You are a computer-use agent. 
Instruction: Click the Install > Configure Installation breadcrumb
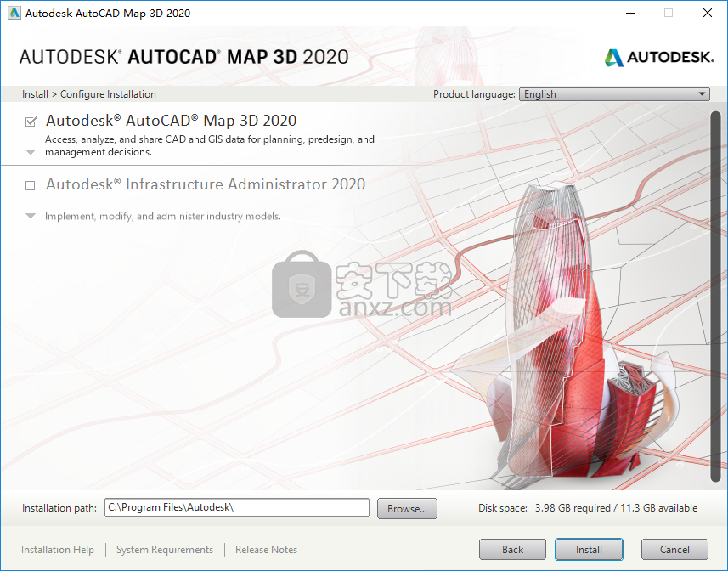88,94
